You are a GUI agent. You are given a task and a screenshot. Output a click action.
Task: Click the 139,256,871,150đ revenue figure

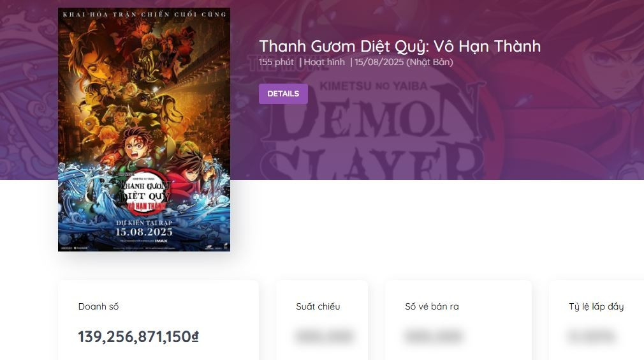point(138,336)
